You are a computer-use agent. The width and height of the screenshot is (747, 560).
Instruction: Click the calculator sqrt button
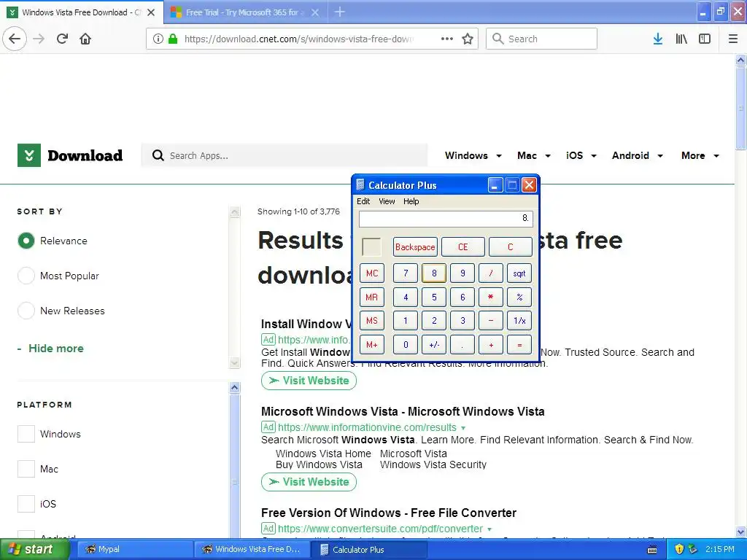click(519, 273)
